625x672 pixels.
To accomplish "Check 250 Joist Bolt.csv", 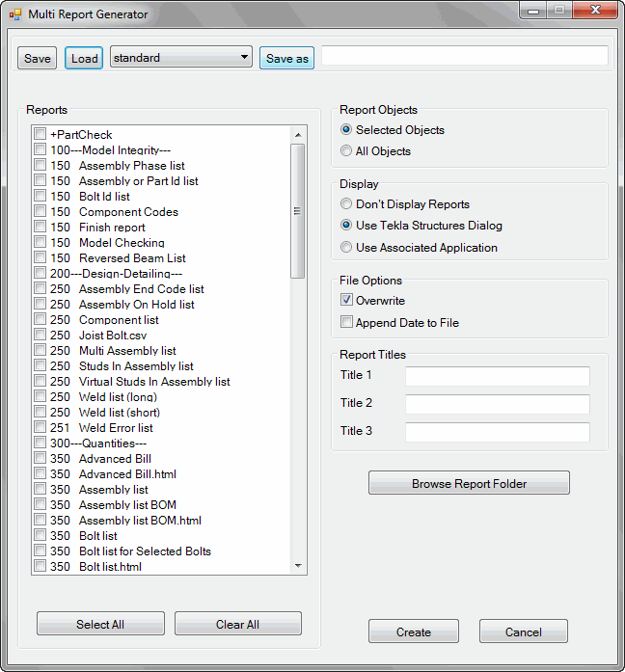I will (x=40, y=335).
